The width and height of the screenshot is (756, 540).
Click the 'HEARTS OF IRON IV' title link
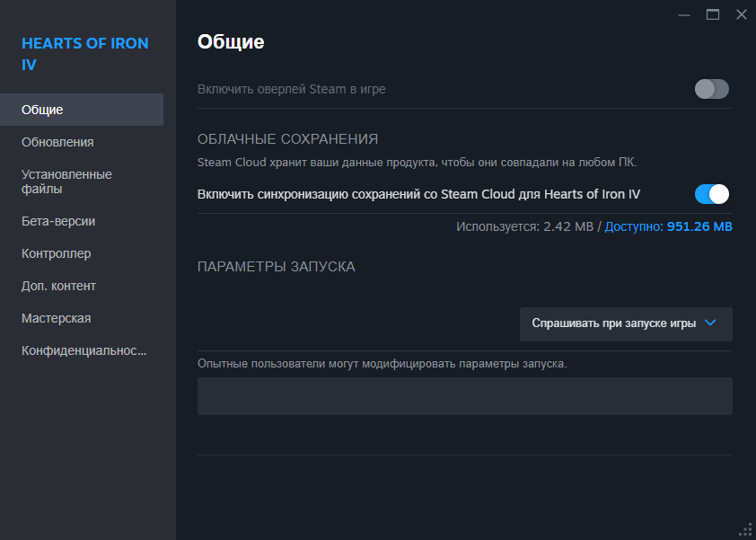pyautogui.click(x=85, y=54)
